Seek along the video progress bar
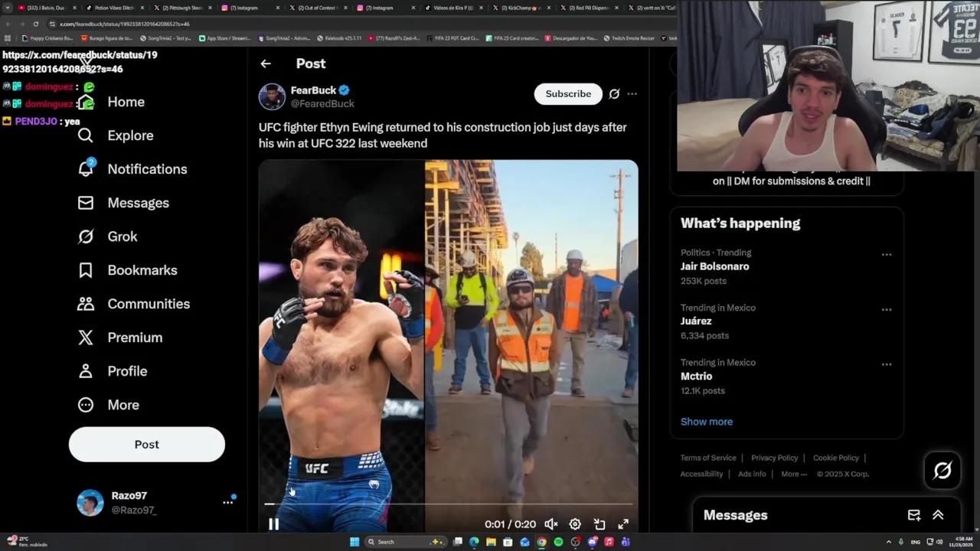 click(x=448, y=504)
